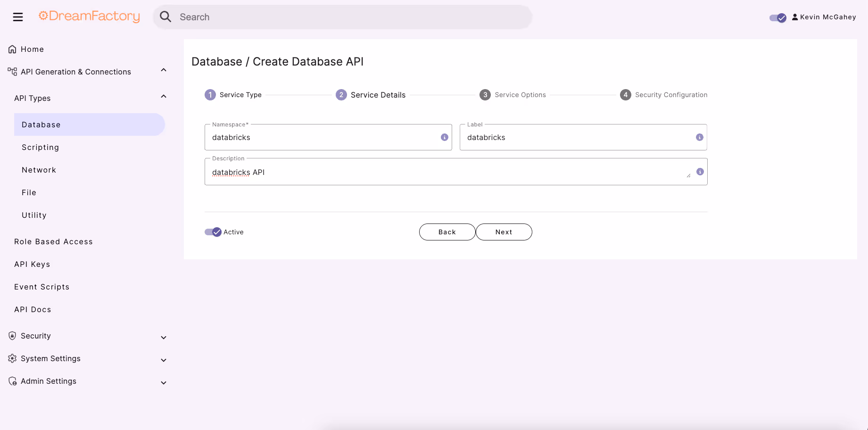Click the Home icon in sidebar
Viewport: 868px width, 430px height.
pyautogui.click(x=13, y=49)
